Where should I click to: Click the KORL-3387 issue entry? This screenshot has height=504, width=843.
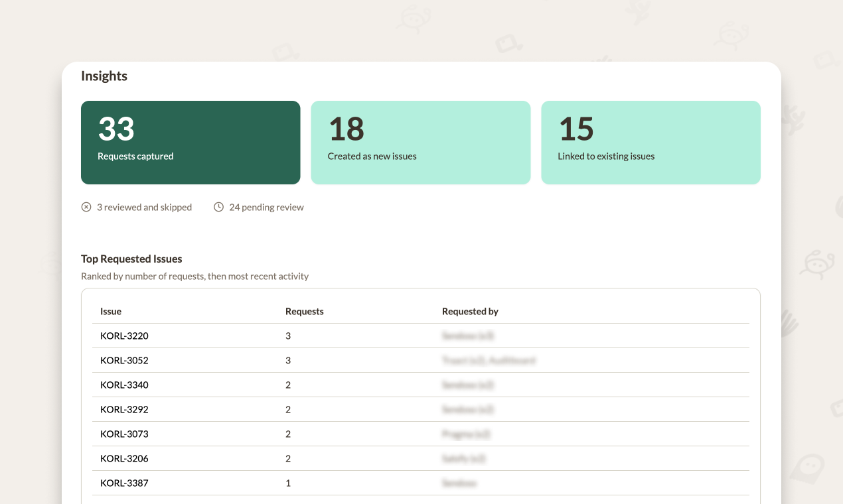[x=124, y=483]
